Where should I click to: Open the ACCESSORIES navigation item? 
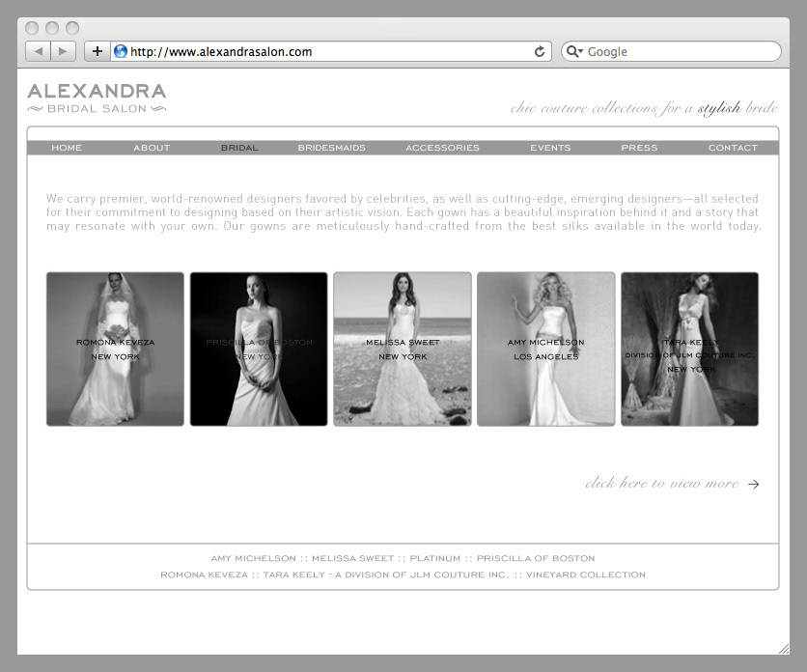tap(442, 148)
